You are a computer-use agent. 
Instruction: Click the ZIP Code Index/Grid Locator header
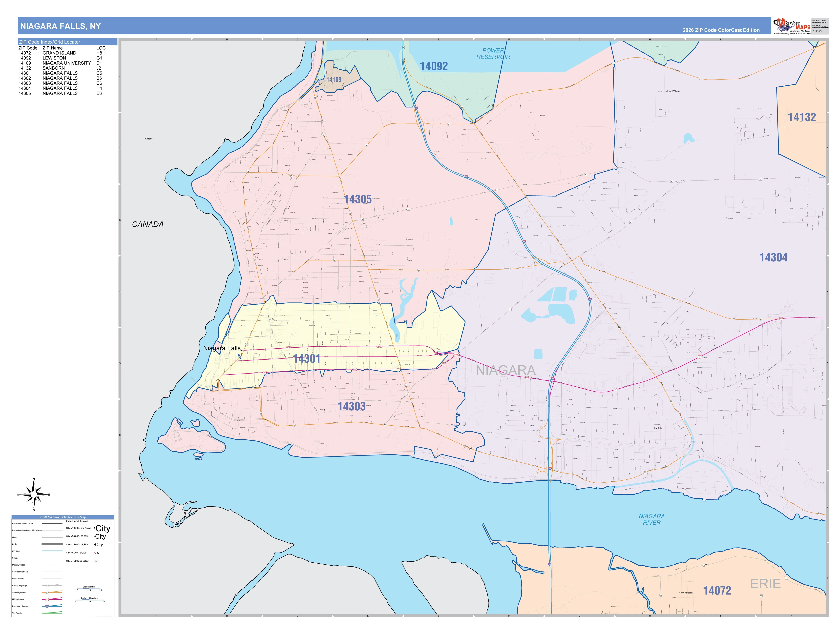(x=68, y=42)
